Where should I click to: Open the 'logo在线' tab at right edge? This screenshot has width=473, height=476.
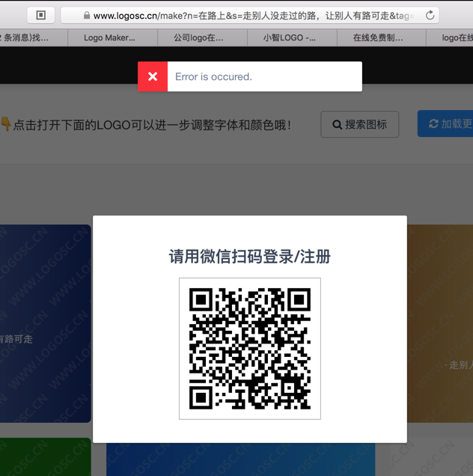coord(450,37)
